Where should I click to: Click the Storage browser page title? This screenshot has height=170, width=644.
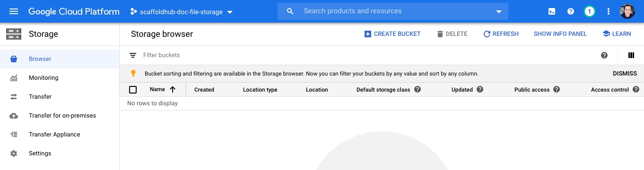(162, 34)
